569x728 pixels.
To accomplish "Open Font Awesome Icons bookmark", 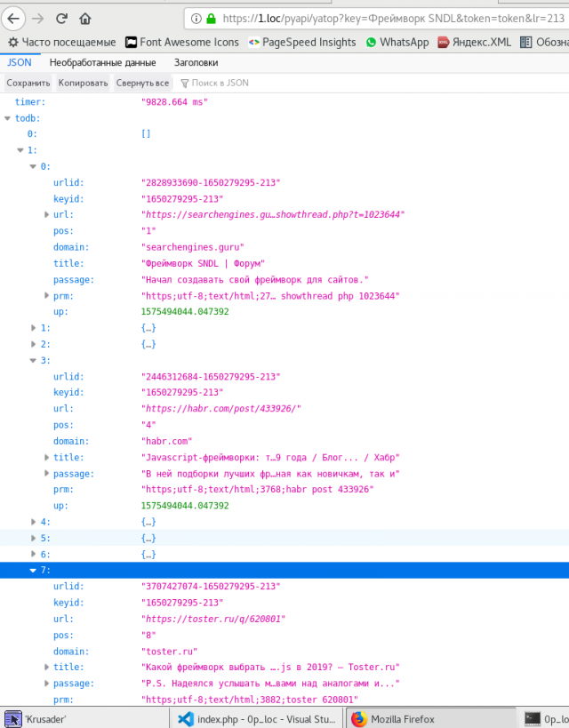I will (x=182, y=43).
